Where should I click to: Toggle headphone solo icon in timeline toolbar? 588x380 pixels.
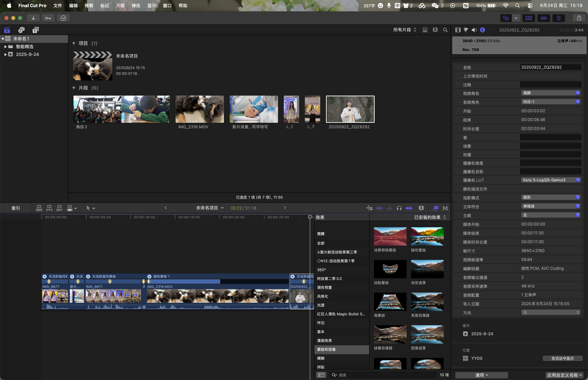(399, 208)
